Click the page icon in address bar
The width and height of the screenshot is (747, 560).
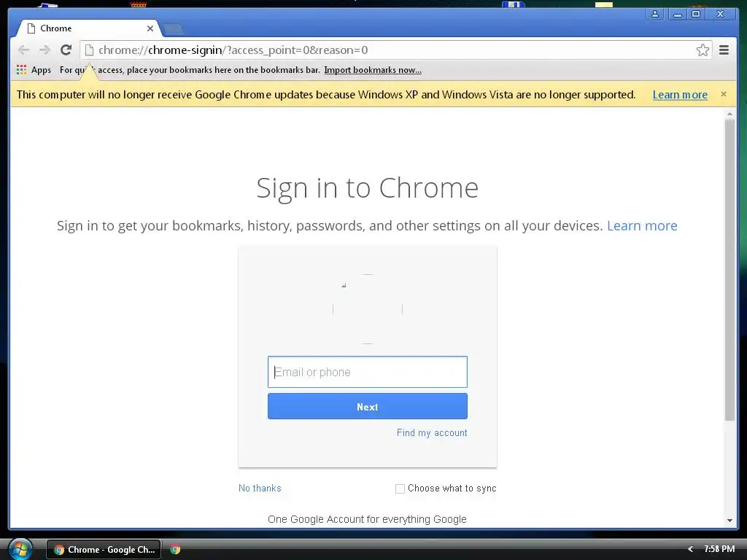coord(89,50)
